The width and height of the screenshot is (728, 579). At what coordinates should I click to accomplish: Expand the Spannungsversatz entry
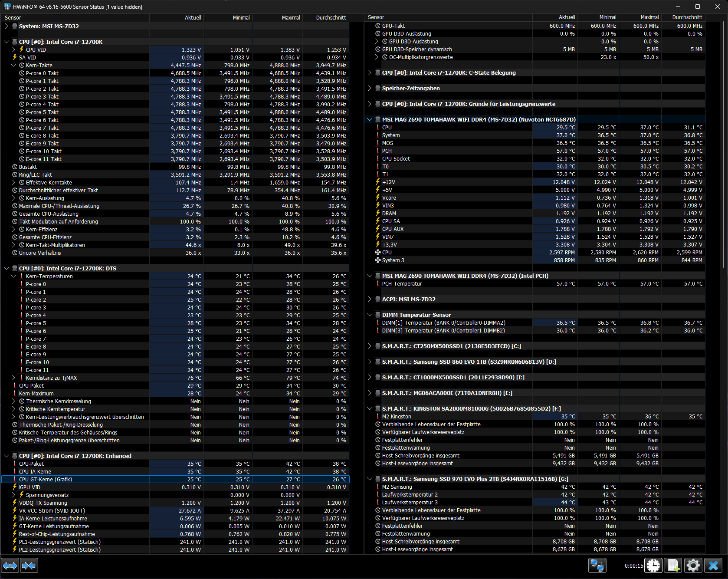[13, 495]
